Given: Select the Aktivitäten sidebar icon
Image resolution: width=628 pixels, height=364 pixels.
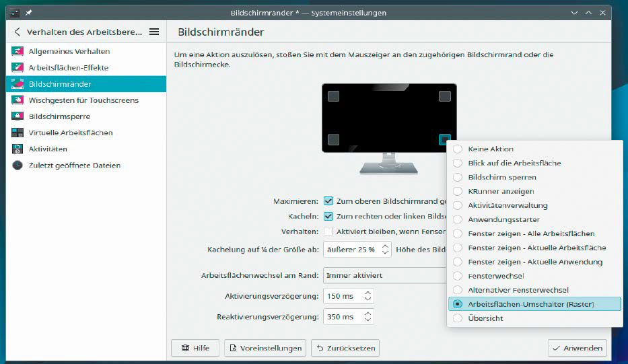Looking at the screenshot, I should click(18, 149).
